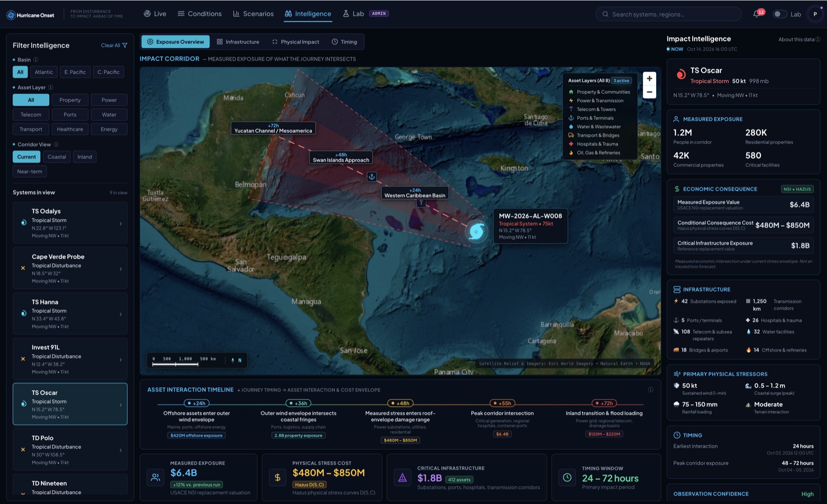Open the Timing sub-tab
The width and height of the screenshot is (827, 504).
[344, 42]
